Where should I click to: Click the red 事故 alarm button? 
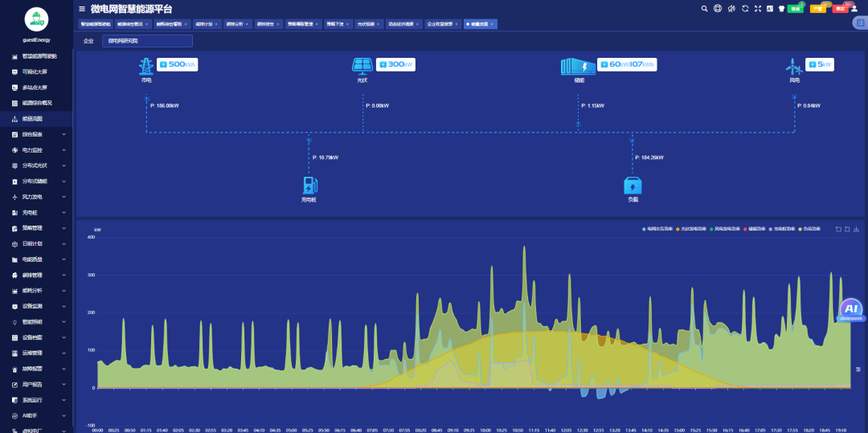tap(840, 9)
